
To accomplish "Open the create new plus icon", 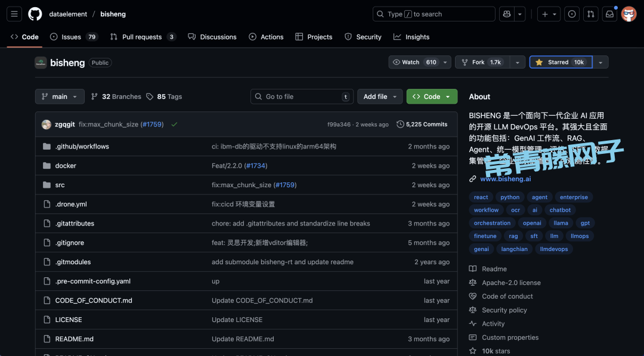I will [545, 14].
